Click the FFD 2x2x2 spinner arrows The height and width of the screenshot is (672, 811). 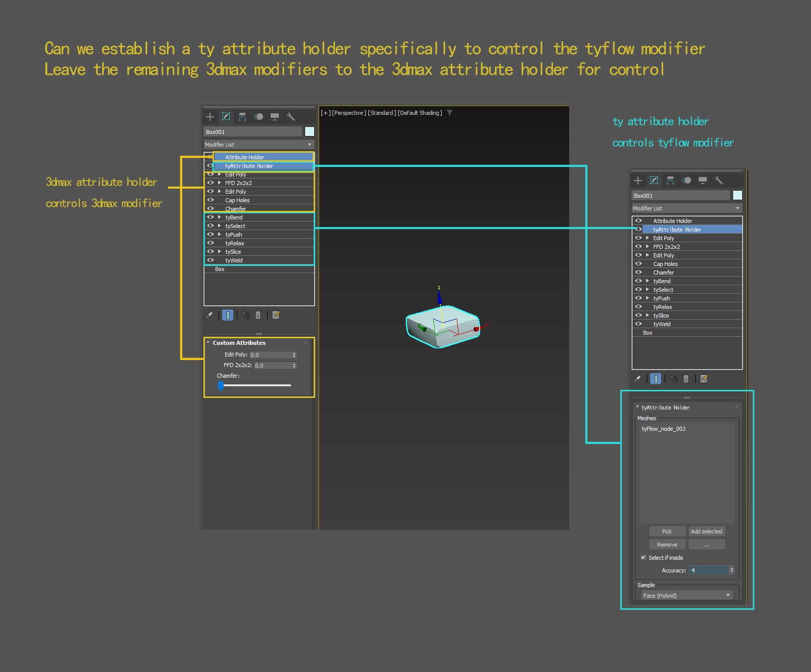coord(294,366)
